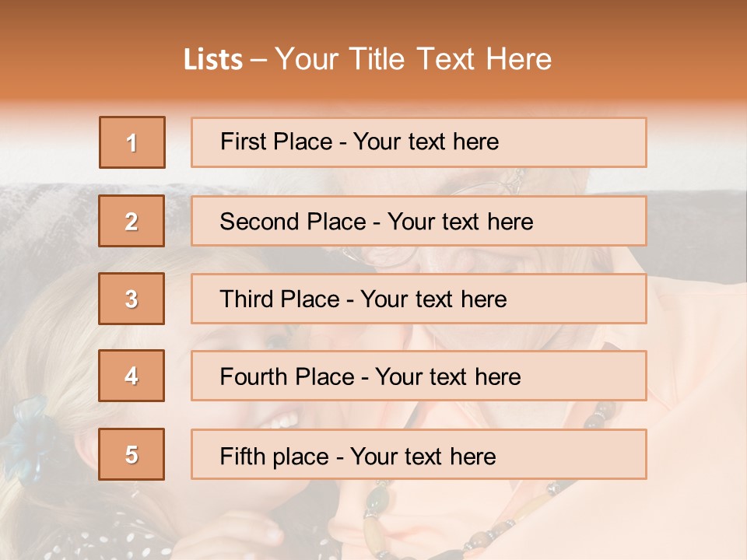Click the orange header band above the title
The width and height of the screenshot is (747, 560).
tap(373, 19)
